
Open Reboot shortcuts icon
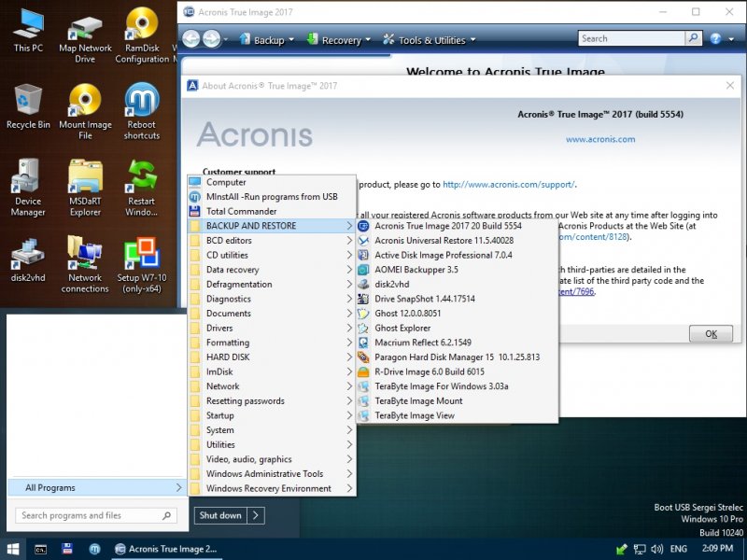(x=142, y=111)
